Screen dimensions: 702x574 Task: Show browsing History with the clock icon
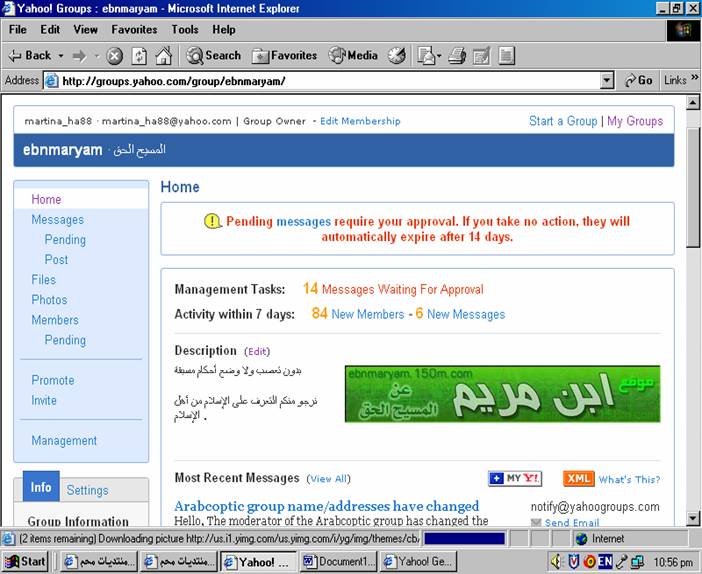click(x=397, y=56)
